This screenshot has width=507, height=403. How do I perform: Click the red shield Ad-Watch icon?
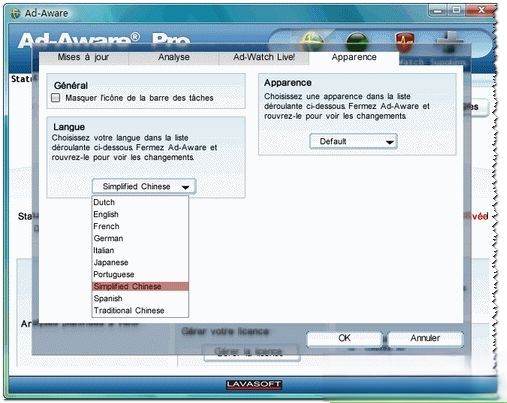point(405,42)
